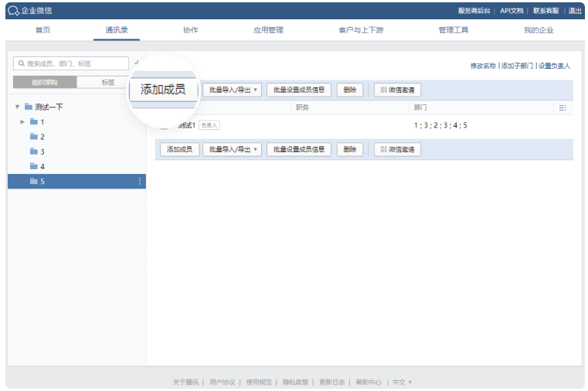Image resolution: width=588 pixels, height=391 pixels.
Task: Toggle the checkbox beside member 测试1
Action: (164, 126)
